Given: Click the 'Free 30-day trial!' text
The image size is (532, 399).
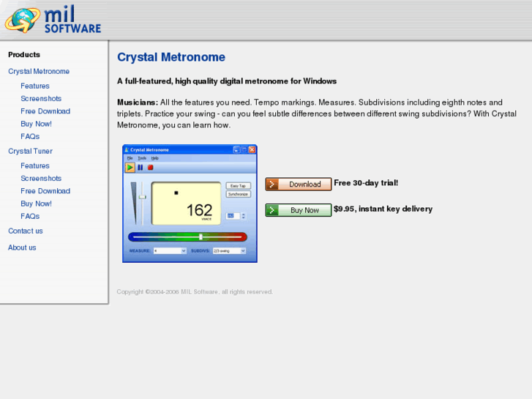Looking at the screenshot, I should click(x=366, y=183).
